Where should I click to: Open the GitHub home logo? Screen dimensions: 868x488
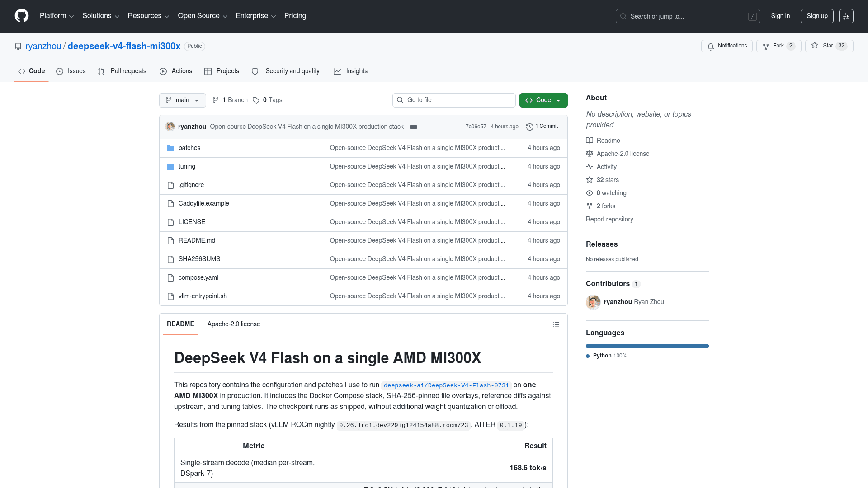[x=22, y=16]
